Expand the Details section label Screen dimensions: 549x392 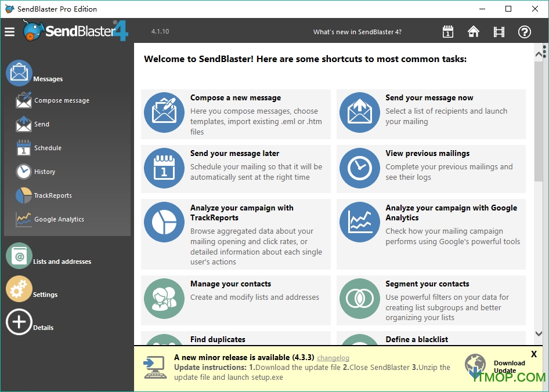point(43,328)
